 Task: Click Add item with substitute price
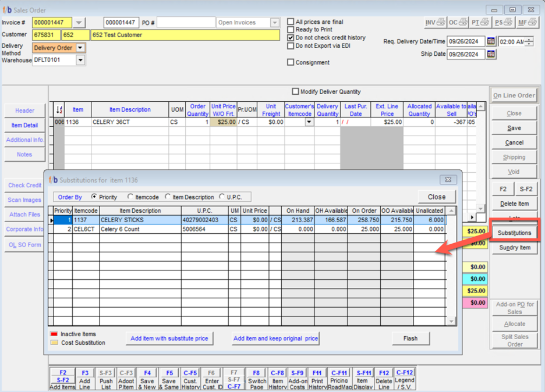(x=169, y=338)
